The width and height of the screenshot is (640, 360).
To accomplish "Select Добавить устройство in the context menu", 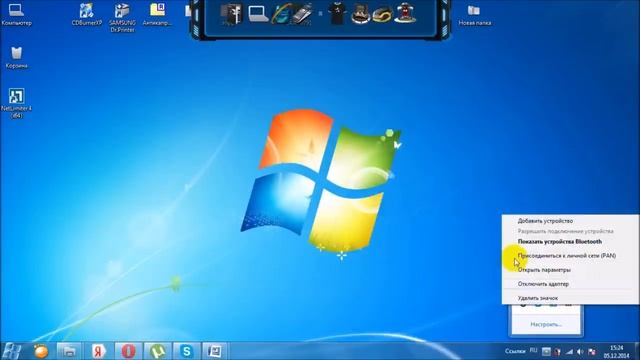I will (545, 221).
